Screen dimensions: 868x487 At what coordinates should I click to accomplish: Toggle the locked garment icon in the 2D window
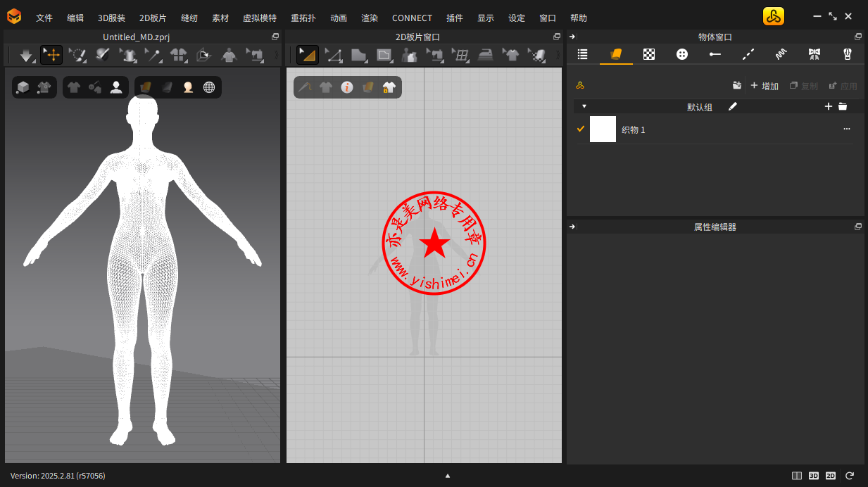tap(389, 87)
